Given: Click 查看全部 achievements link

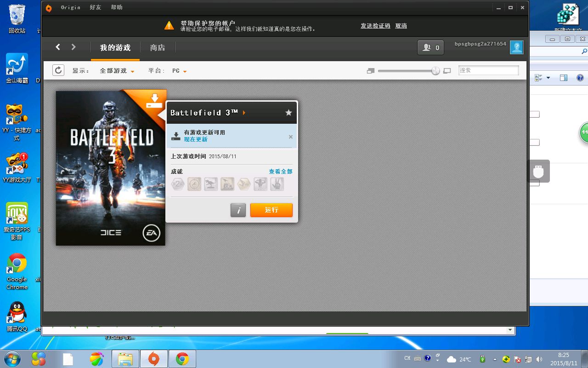Looking at the screenshot, I should (x=281, y=172).
